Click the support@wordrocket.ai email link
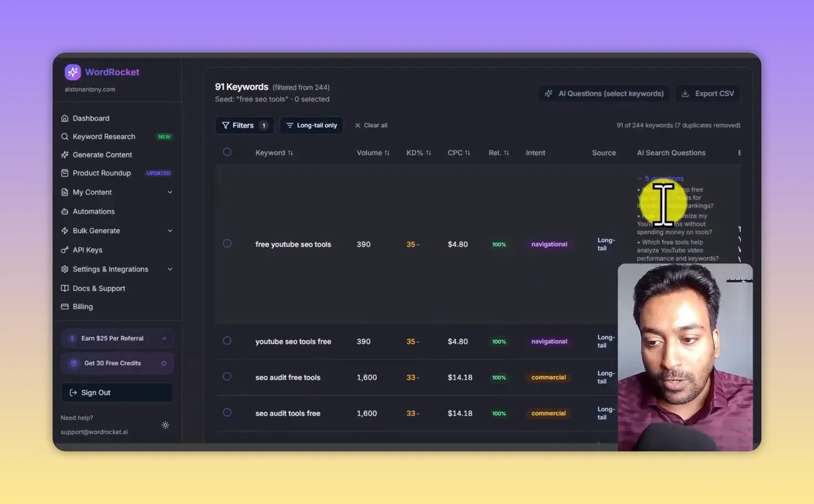 click(x=94, y=432)
